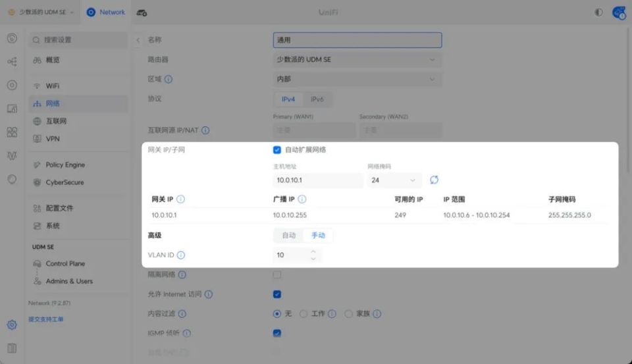This screenshot has height=364, width=632.
Task: Open the 路由器 dropdown
Action: tap(357, 60)
